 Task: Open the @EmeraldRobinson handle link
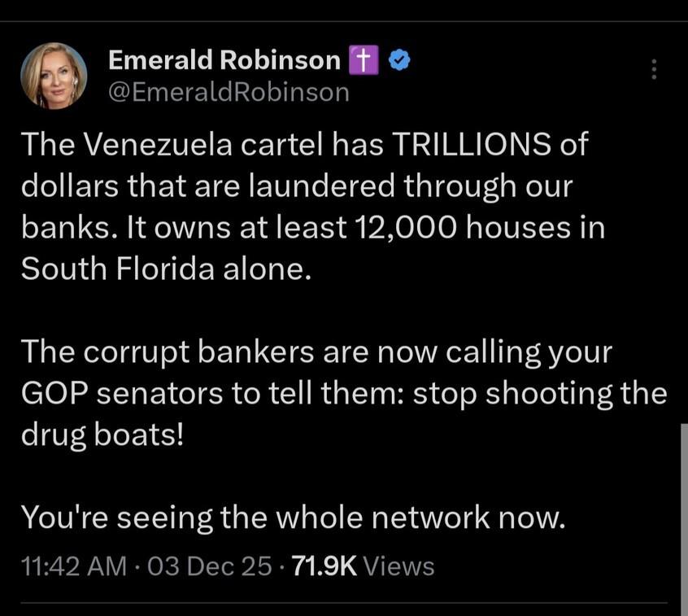[229, 93]
